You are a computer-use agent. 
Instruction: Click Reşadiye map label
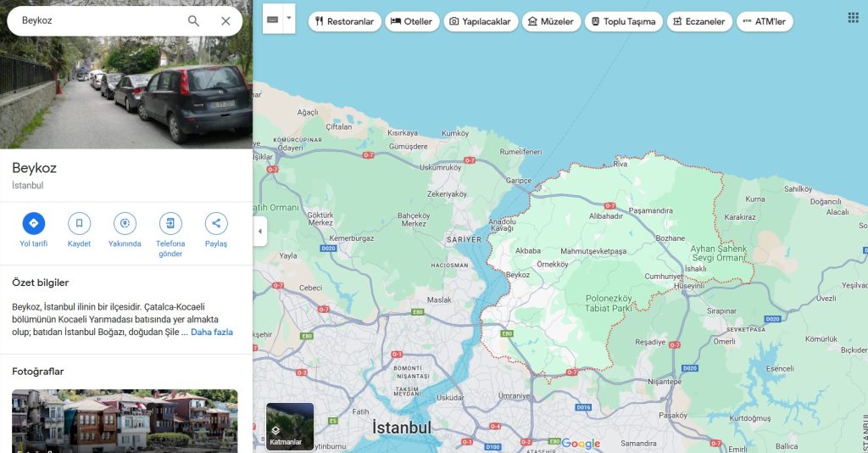click(650, 342)
